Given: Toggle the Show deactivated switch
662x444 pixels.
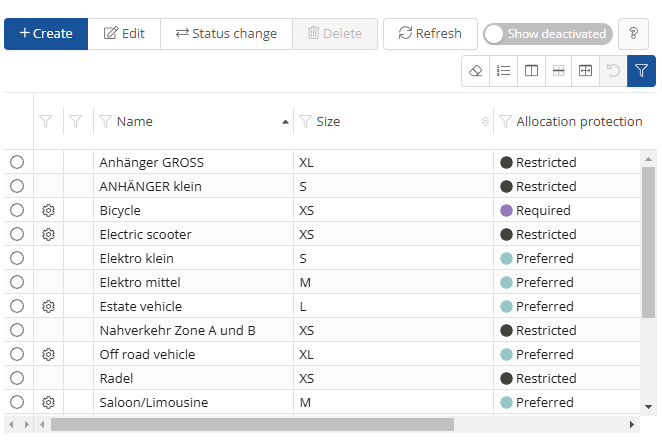Looking at the screenshot, I should click(547, 34).
